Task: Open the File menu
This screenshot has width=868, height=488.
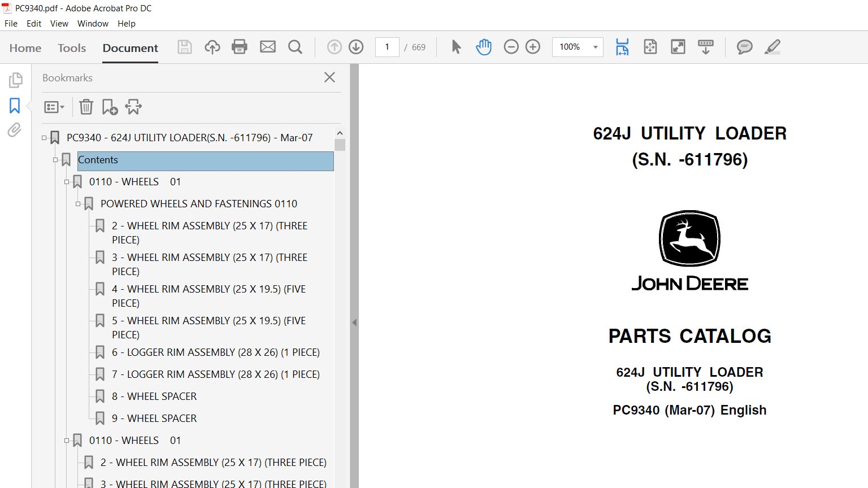Action: click(x=11, y=24)
